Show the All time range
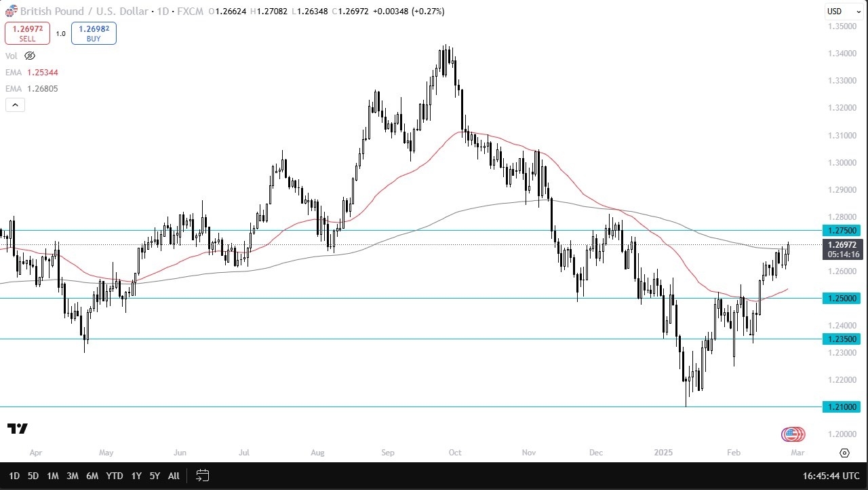 (x=174, y=476)
